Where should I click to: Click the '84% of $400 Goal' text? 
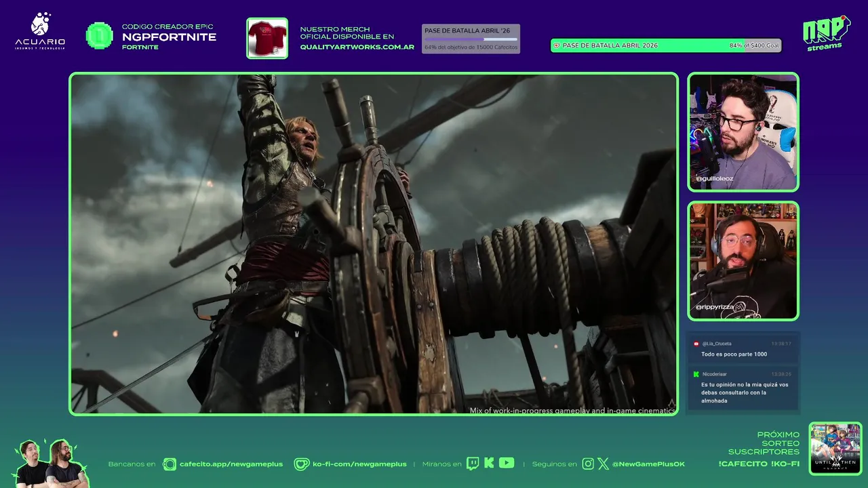click(x=754, y=45)
